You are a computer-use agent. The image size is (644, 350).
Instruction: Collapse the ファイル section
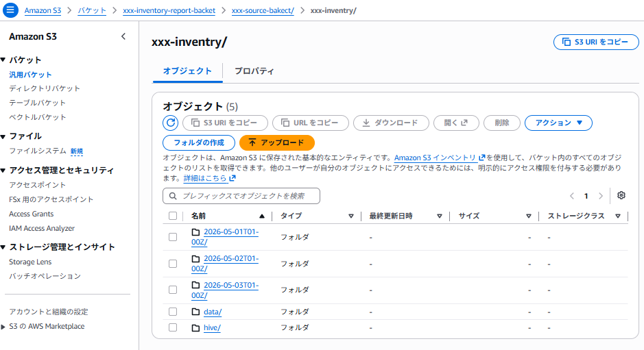pyautogui.click(x=3, y=136)
